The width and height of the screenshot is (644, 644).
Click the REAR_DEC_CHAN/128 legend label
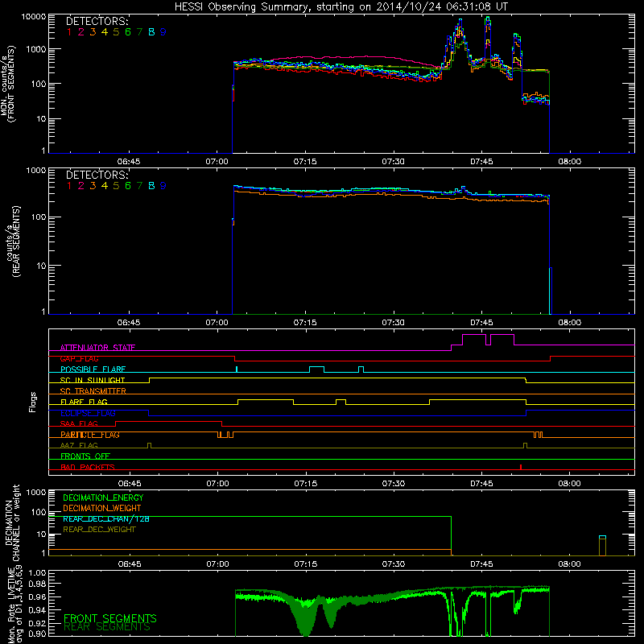point(106,519)
